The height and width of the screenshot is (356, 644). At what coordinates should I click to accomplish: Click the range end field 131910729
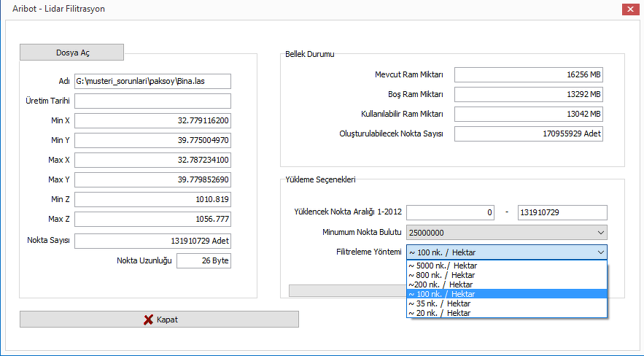click(x=562, y=212)
